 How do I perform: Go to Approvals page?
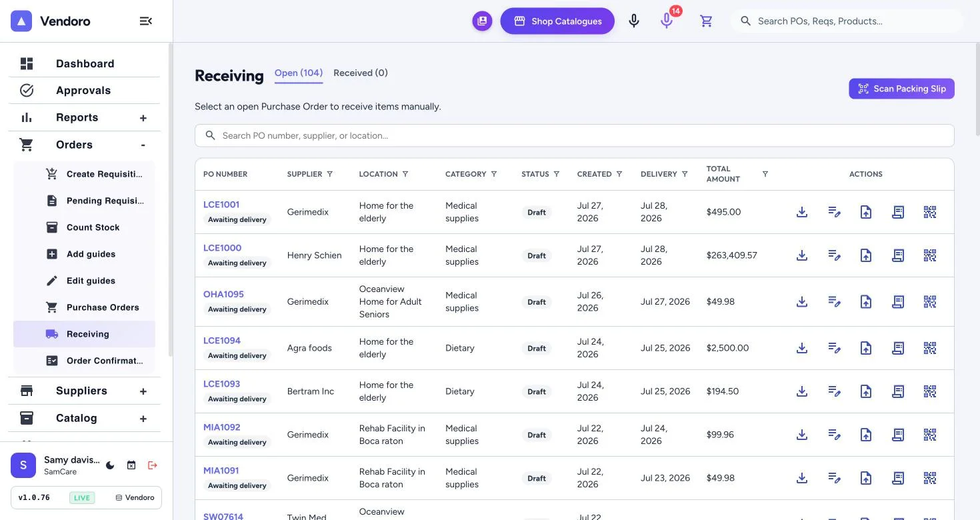tap(84, 90)
